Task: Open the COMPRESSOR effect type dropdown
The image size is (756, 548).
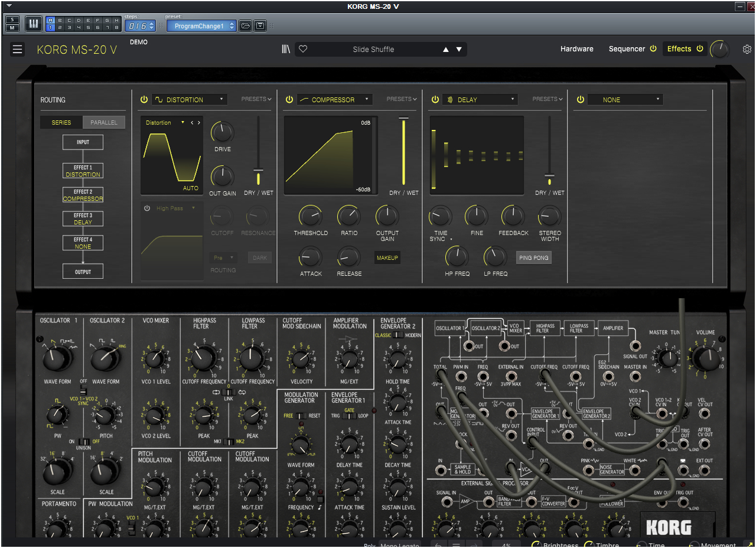Action: [x=334, y=100]
